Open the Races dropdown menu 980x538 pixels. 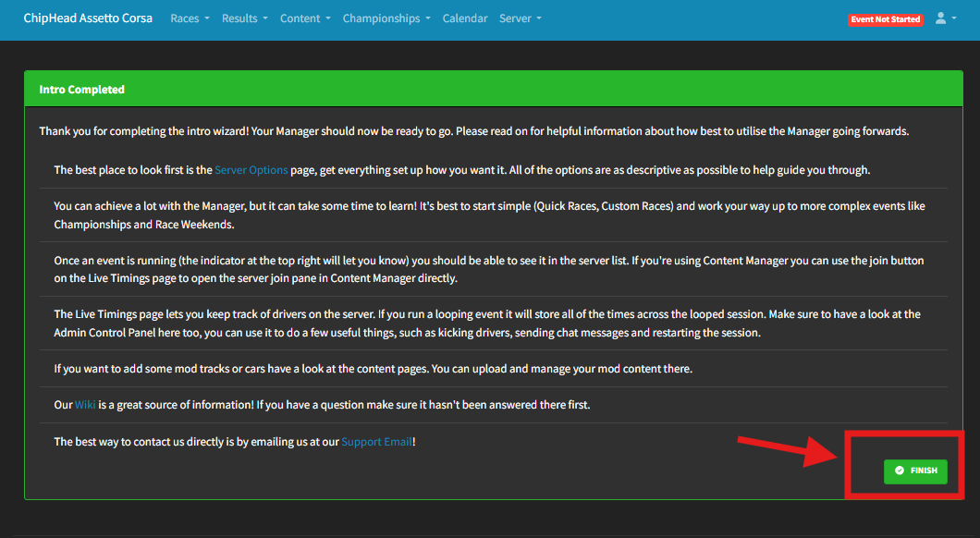[x=190, y=18]
